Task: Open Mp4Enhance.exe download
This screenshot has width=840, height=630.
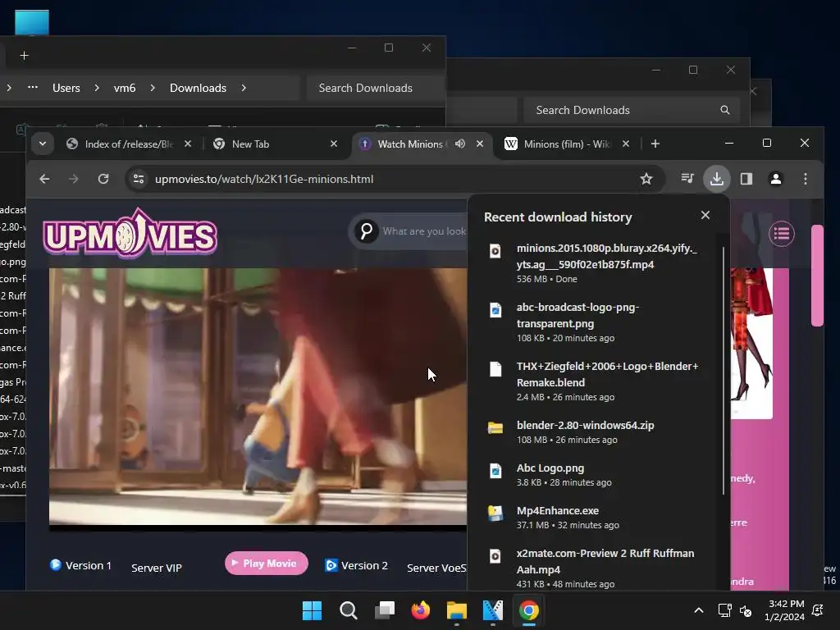Action: coord(597,518)
